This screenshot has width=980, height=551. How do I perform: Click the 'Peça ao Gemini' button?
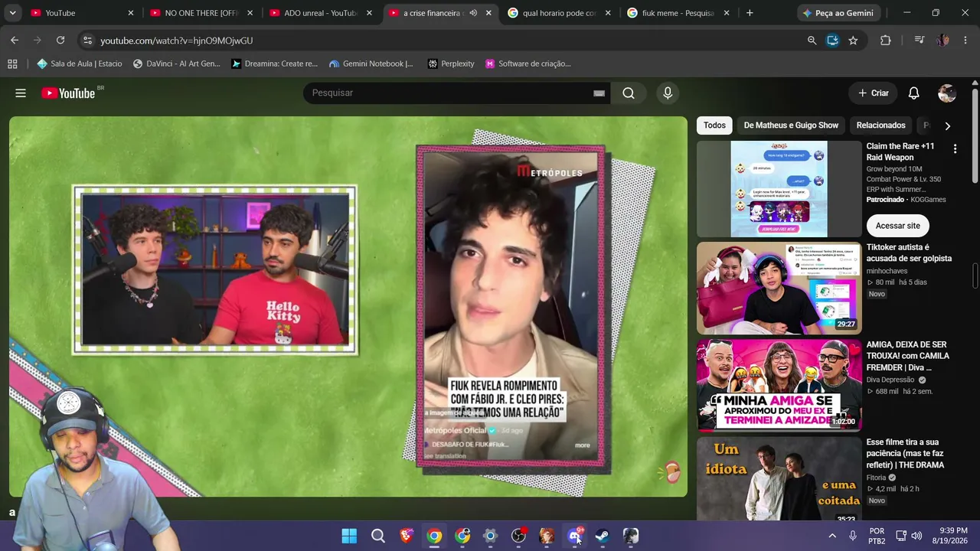[x=838, y=13]
